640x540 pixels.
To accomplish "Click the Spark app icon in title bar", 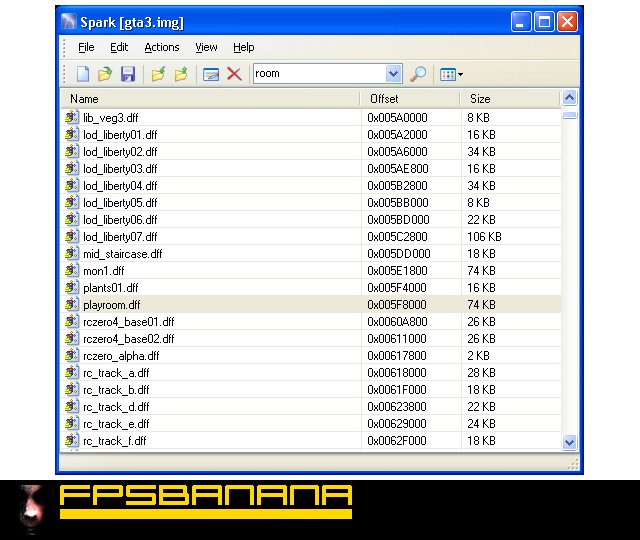I will pyautogui.click(x=69, y=22).
